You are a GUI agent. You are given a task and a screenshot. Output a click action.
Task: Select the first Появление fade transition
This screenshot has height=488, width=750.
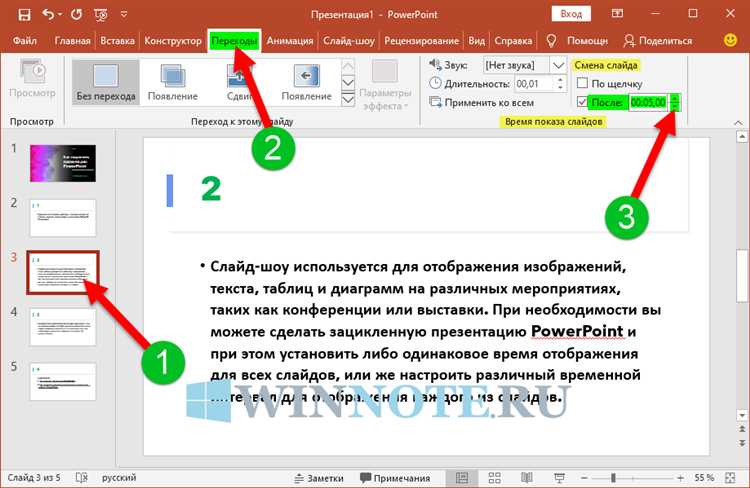pos(173,82)
